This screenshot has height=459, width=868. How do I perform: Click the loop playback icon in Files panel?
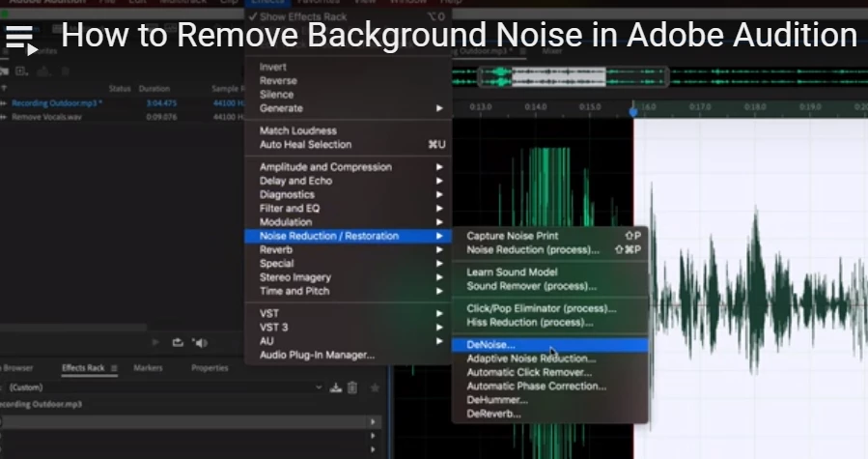click(x=178, y=343)
